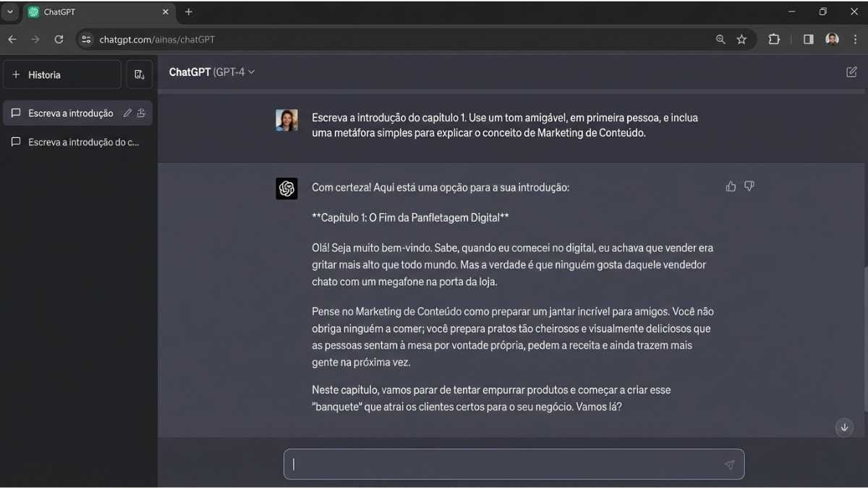Screen dimensions: 868x488
Task: Start a new conversation via 'Historia'
Action: [x=43, y=74]
